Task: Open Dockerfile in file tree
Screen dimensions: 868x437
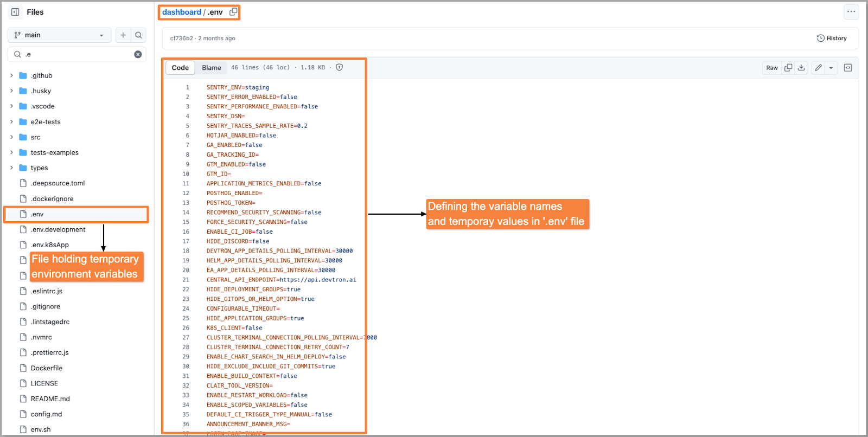Action: 47,368
